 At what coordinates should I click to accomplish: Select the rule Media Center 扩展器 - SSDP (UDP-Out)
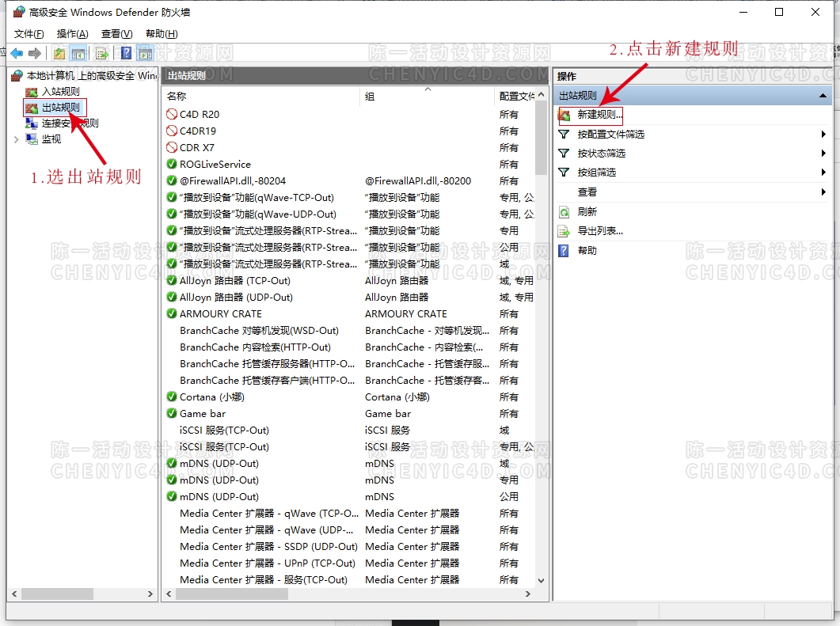pos(268,546)
